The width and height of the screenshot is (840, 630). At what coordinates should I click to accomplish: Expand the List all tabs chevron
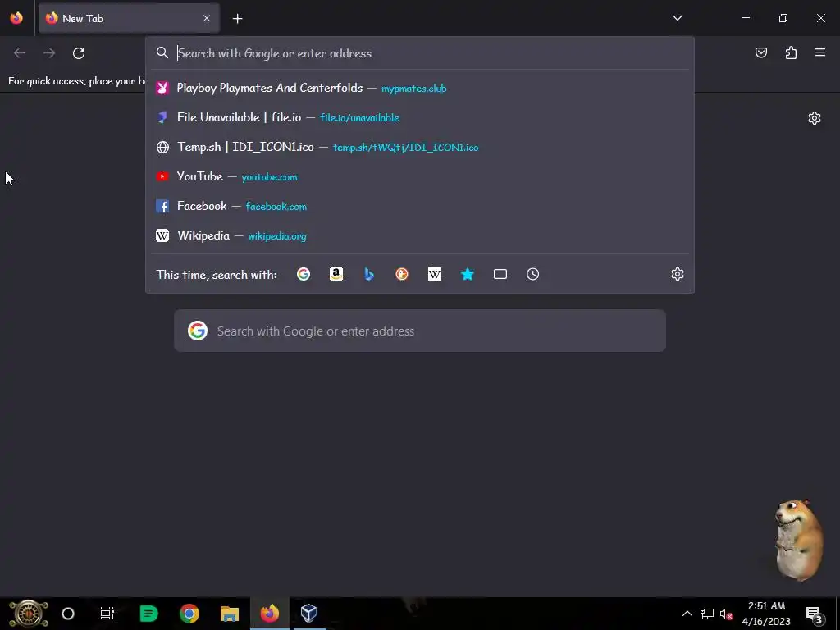677,18
